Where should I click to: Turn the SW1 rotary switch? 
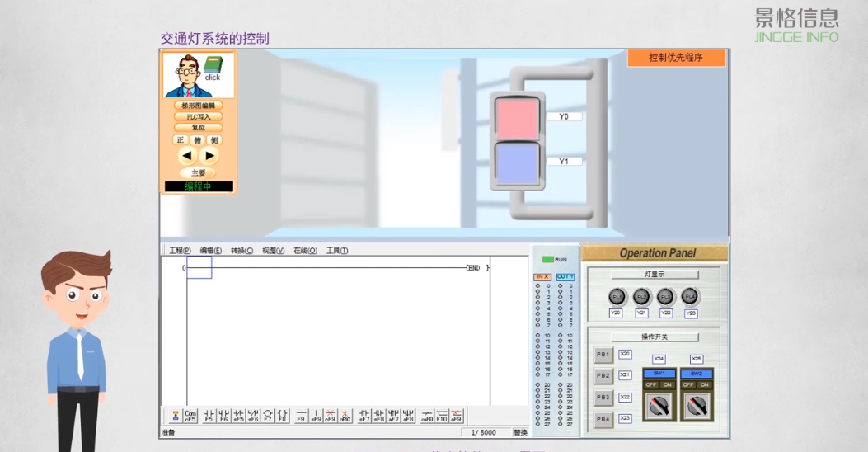pyautogui.click(x=659, y=405)
